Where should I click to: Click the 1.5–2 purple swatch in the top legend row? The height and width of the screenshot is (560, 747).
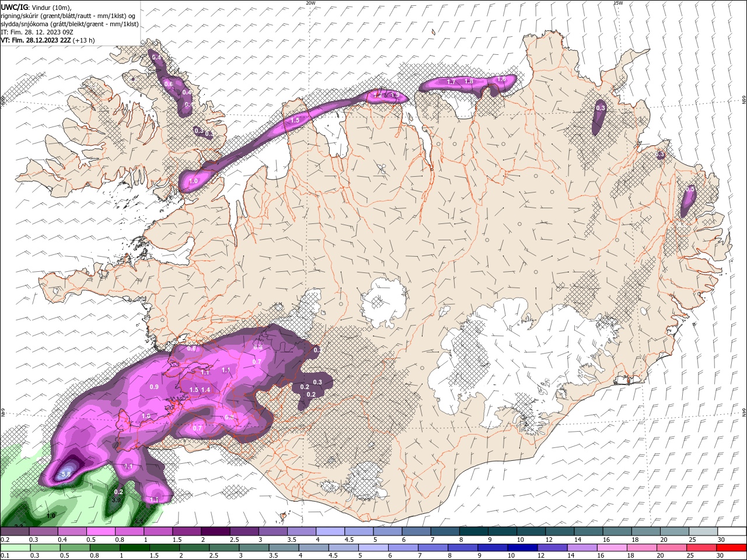[x=187, y=531]
